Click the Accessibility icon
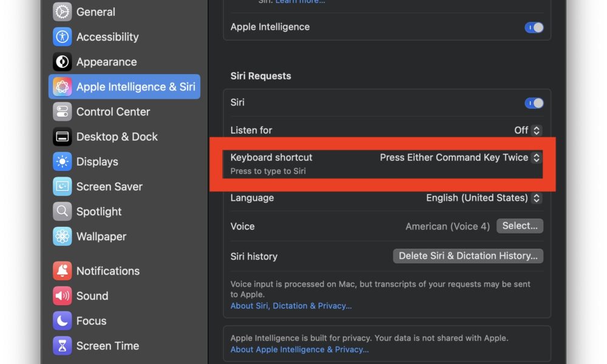 pos(62,37)
